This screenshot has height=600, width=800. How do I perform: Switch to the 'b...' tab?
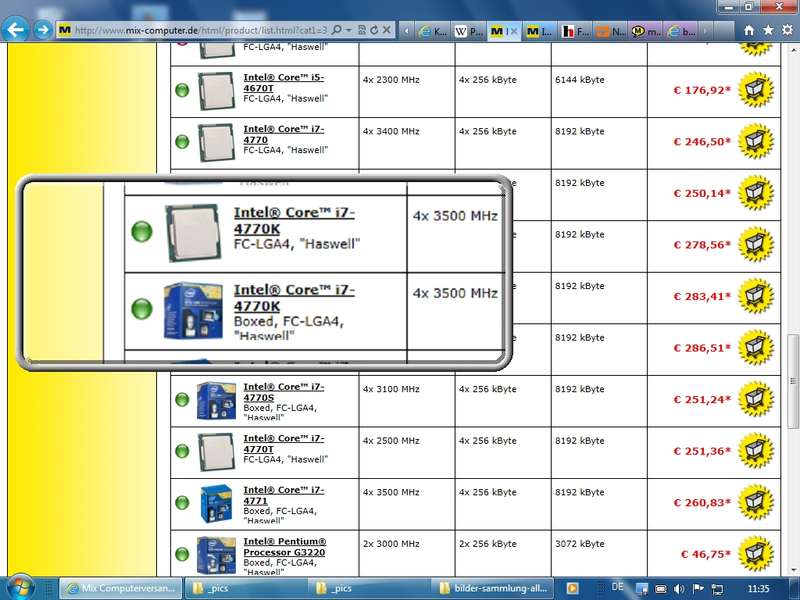[682, 31]
